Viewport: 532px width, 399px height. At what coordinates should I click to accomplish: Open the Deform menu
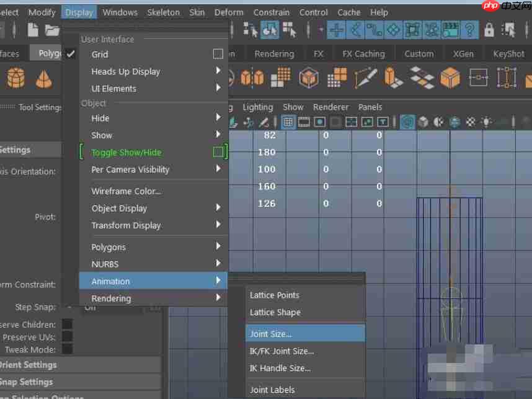[x=229, y=12]
